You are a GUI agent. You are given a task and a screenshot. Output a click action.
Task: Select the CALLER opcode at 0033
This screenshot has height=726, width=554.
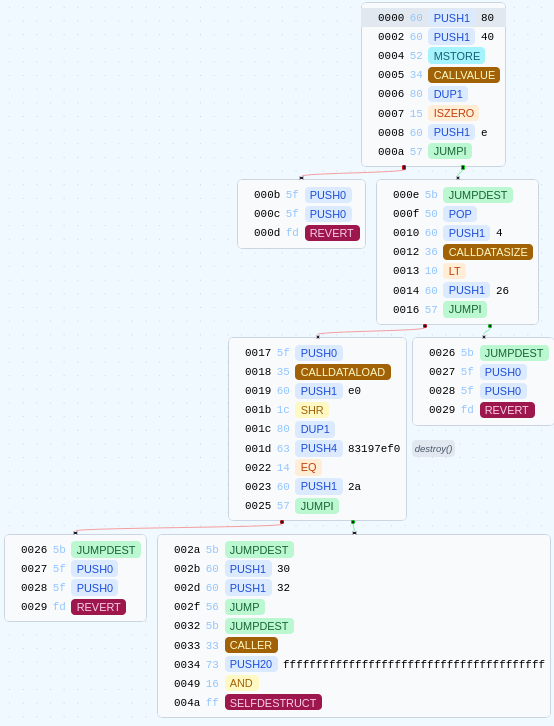click(251, 645)
